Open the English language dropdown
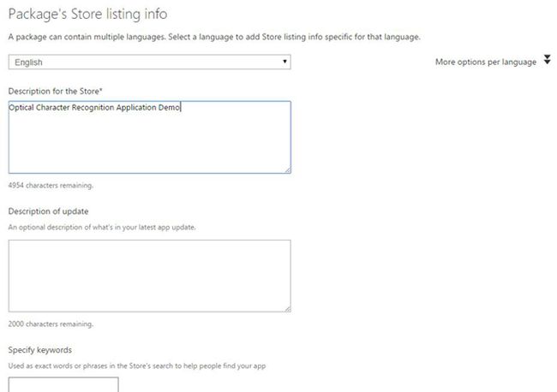This screenshot has width=557, height=392. (x=150, y=62)
